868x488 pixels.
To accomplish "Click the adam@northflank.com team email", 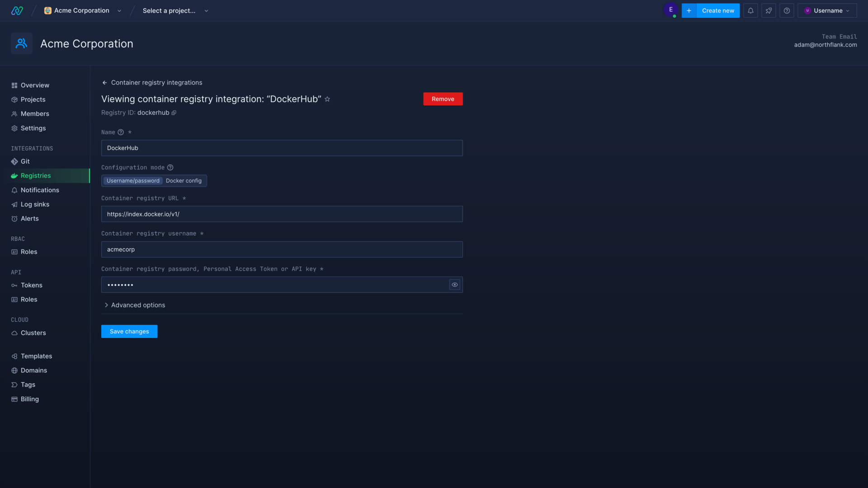I will 825,45.
